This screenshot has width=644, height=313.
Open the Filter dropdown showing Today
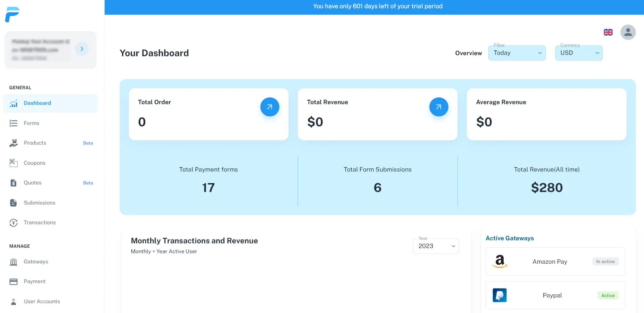[517, 53]
